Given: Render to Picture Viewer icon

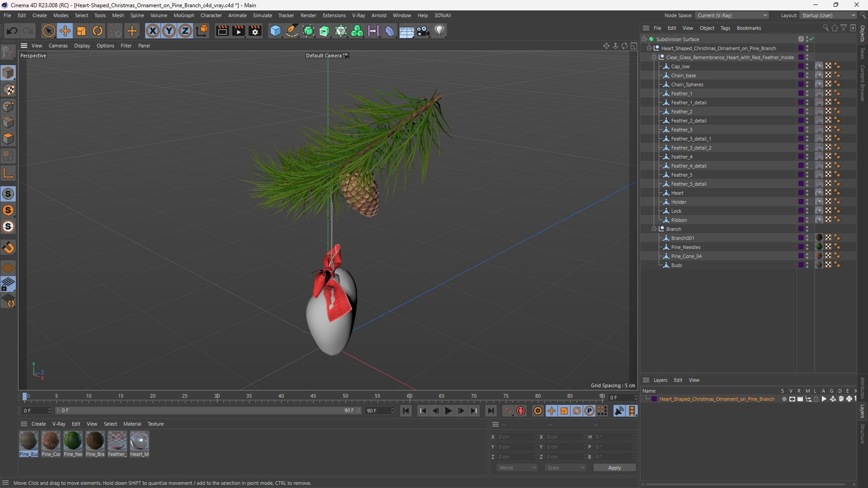Looking at the screenshot, I should click(238, 31).
